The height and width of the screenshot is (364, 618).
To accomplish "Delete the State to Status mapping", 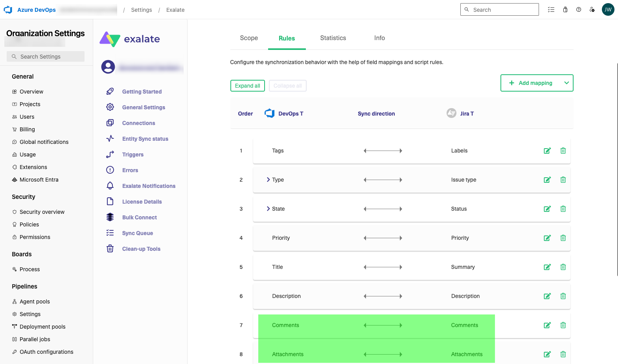I will tap(563, 209).
